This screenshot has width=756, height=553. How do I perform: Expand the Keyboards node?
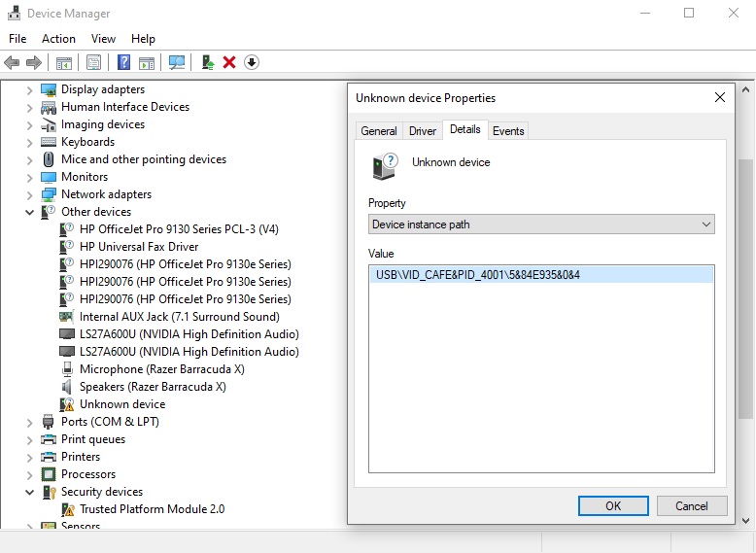point(29,143)
